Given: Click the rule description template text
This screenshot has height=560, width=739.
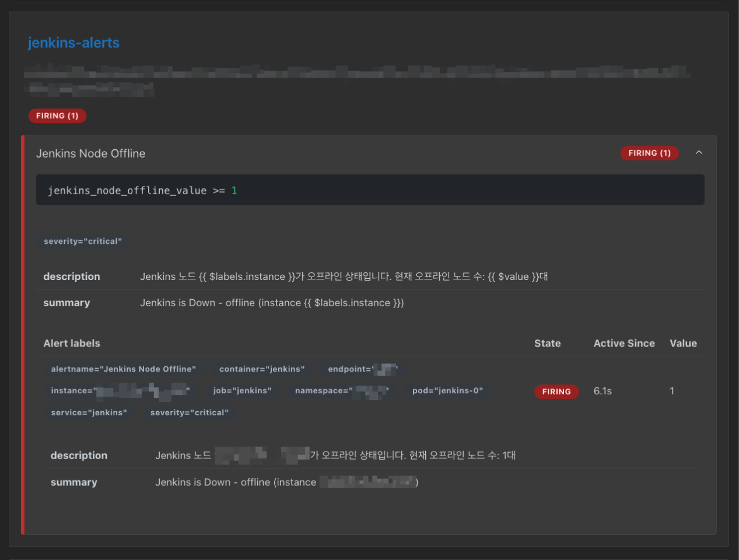Looking at the screenshot, I should coord(344,276).
